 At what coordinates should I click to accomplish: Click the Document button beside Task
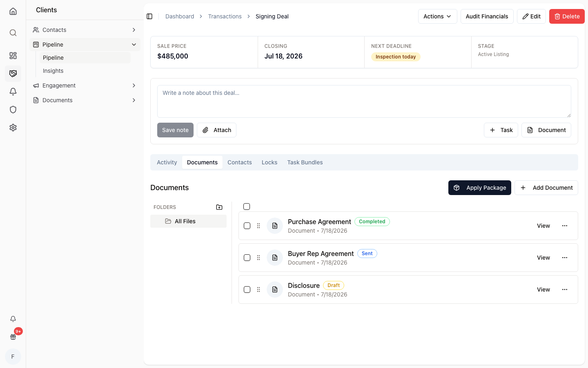click(x=546, y=130)
